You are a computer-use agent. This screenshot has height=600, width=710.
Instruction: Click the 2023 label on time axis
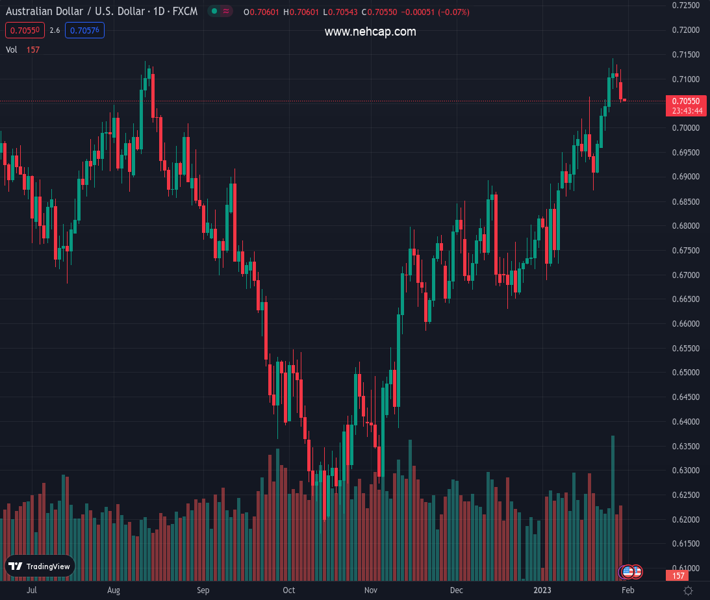pyautogui.click(x=542, y=591)
